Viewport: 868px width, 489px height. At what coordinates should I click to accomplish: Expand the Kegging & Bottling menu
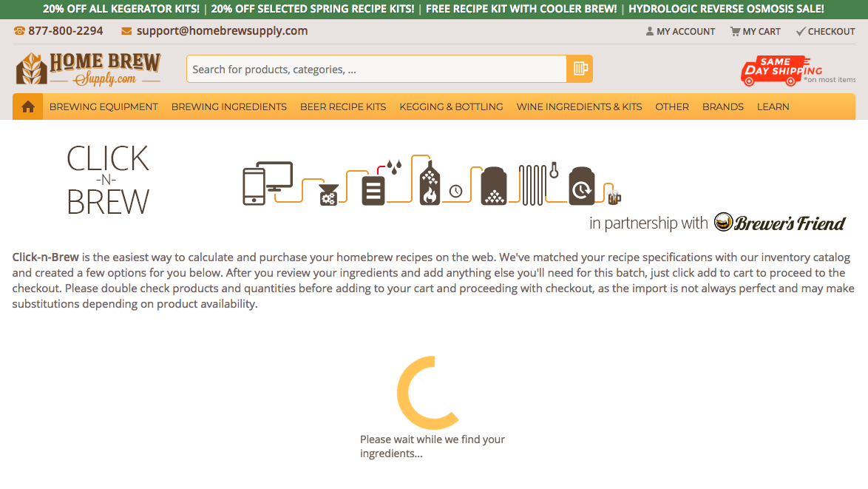(451, 107)
